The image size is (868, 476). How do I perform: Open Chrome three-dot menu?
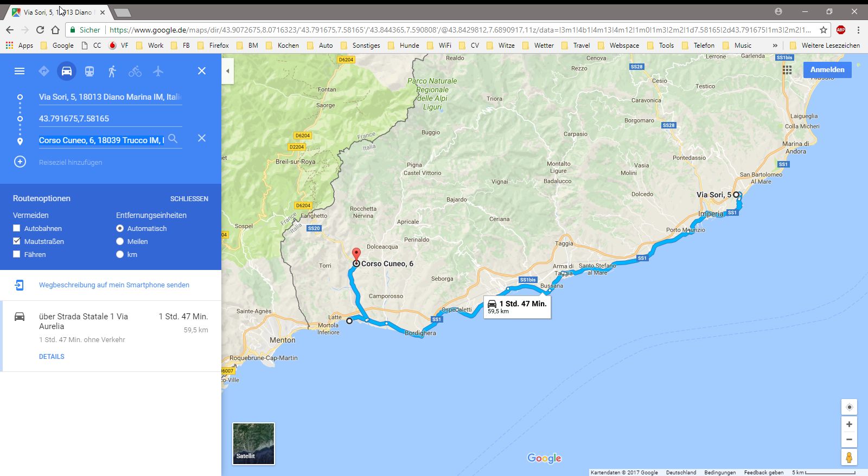point(858,30)
